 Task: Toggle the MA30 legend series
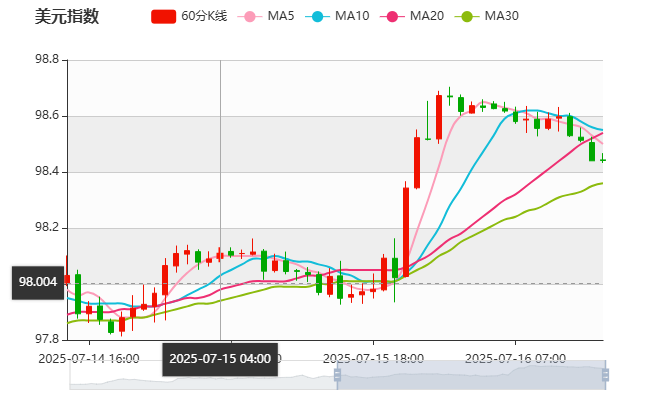point(486,16)
